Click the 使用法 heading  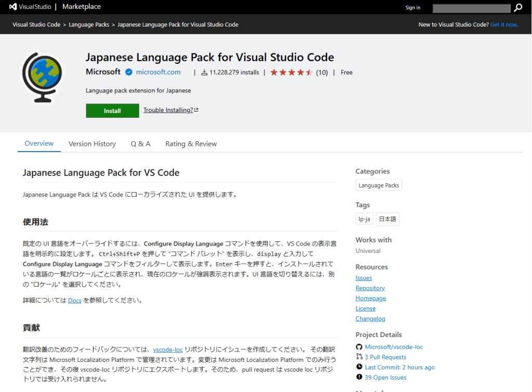tap(35, 222)
